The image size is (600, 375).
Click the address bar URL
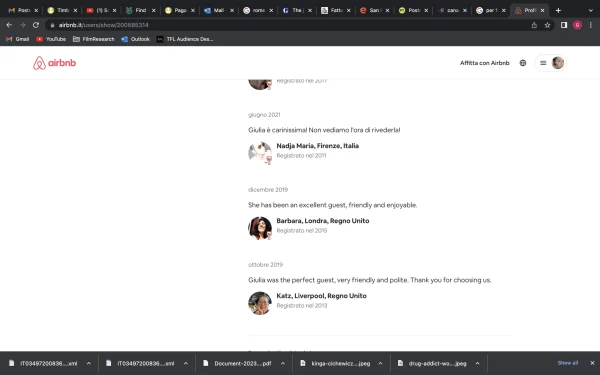click(x=103, y=25)
